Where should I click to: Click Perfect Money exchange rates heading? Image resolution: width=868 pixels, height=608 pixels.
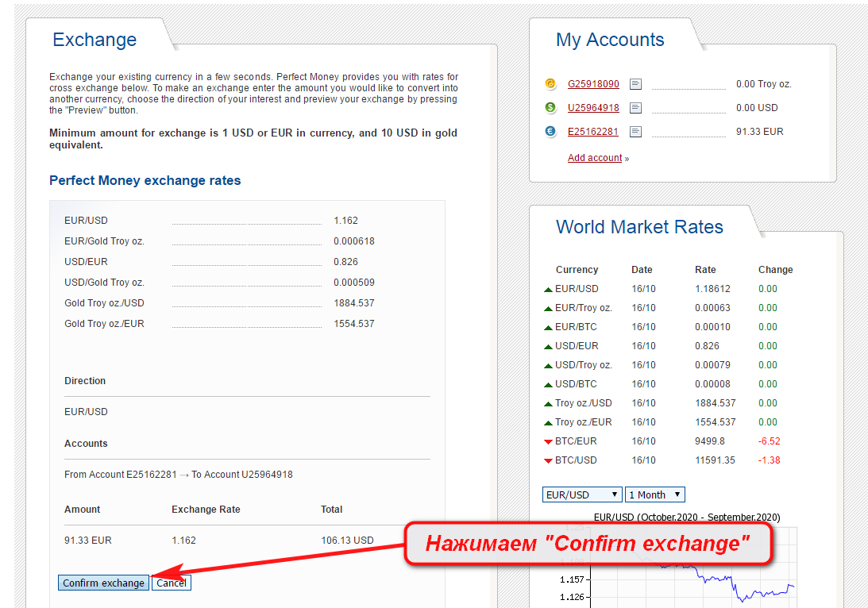[x=145, y=180]
